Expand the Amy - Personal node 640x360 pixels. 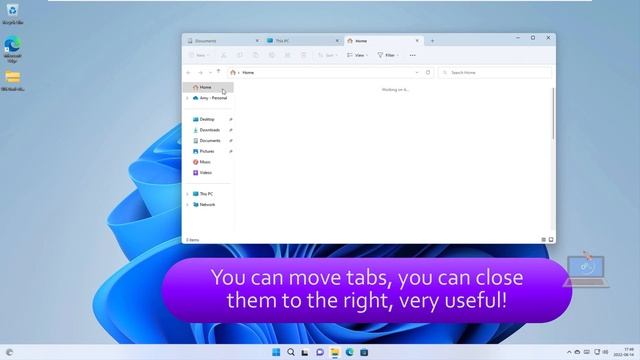click(187, 98)
